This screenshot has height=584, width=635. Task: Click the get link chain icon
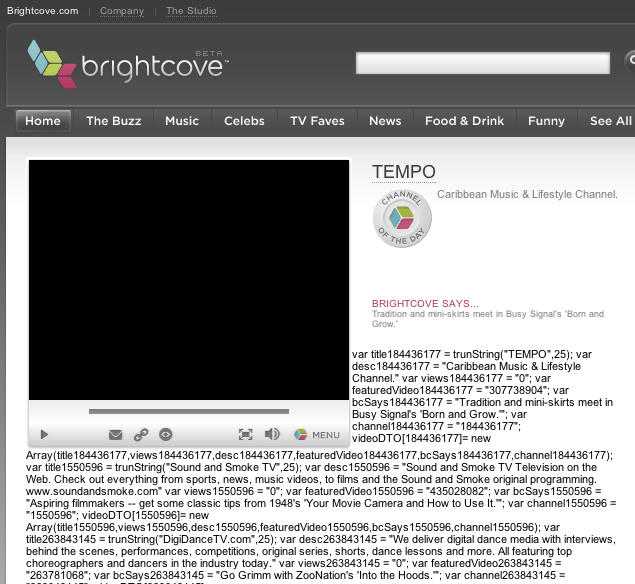coord(141,435)
